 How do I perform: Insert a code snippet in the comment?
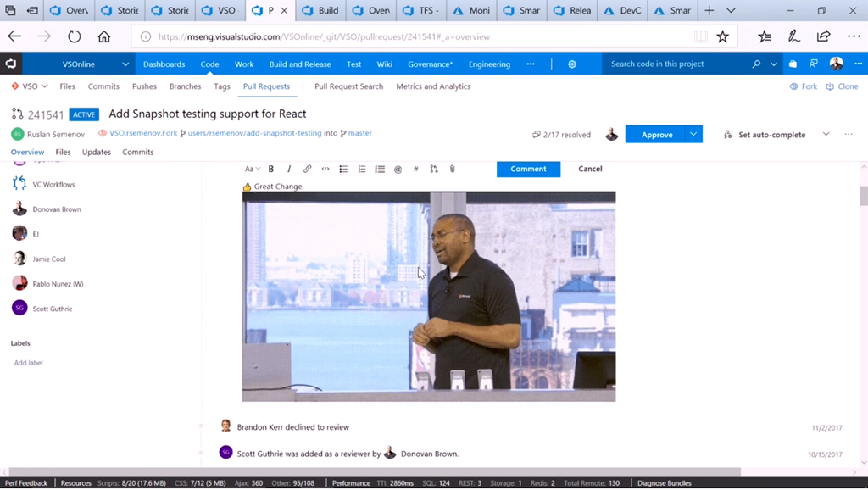tap(325, 169)
